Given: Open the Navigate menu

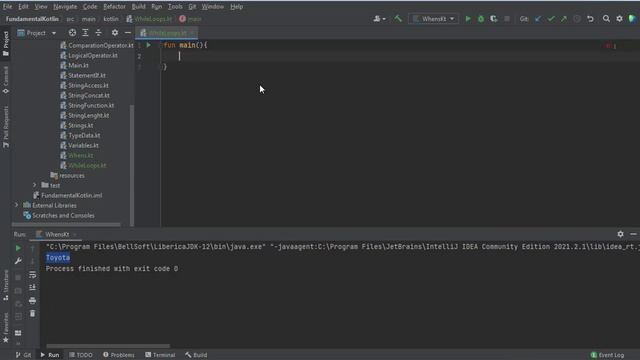Looking at the screenshot, I should 65,7.
